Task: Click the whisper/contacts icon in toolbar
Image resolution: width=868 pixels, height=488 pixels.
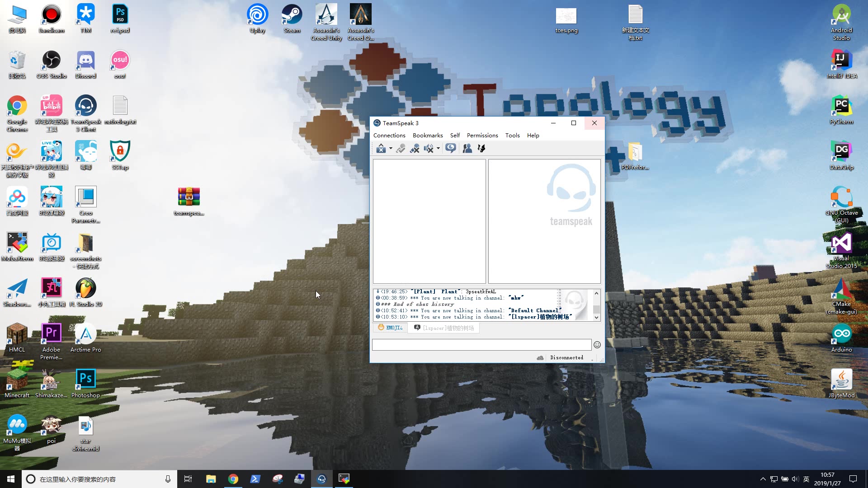Action: [468, 148]
